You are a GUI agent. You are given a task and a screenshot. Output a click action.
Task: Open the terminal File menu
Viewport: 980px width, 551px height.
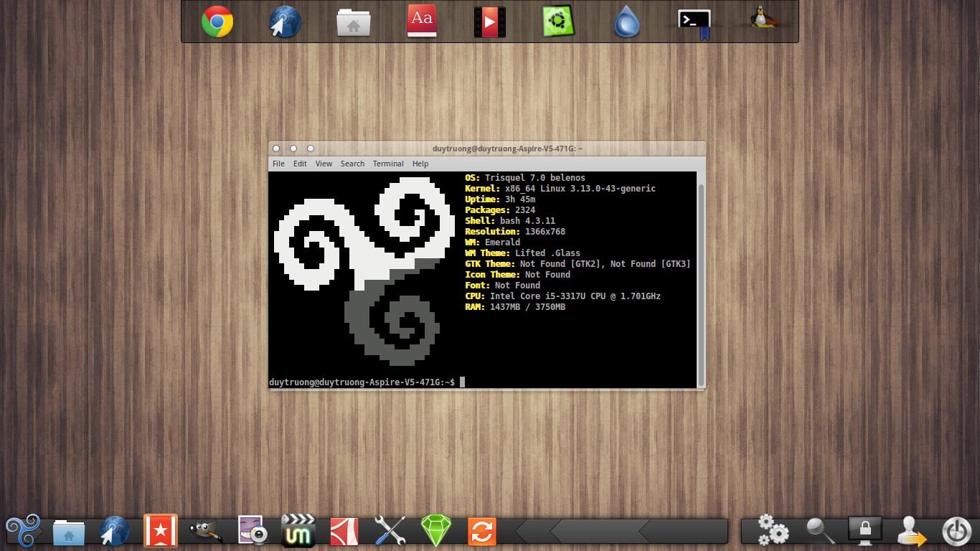pyautogui.click(x=278, y=164)
